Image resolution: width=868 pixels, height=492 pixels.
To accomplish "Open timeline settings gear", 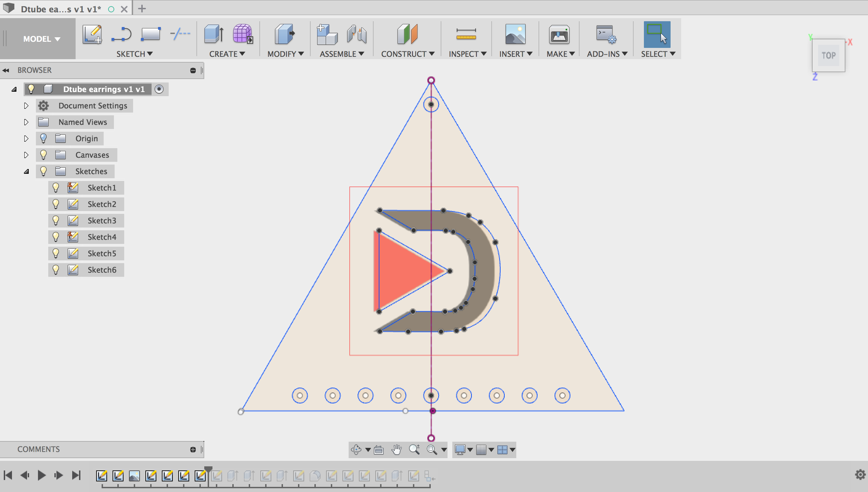I will [x=860, y=475].
